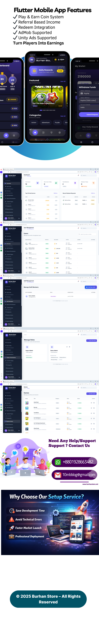
Task: Select the Adventure category chip
Action: 45,123
